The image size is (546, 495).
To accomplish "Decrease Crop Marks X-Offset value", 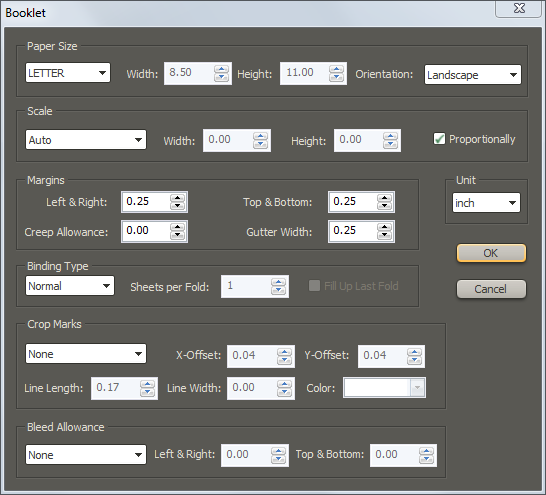I will [x=284, y=360].
